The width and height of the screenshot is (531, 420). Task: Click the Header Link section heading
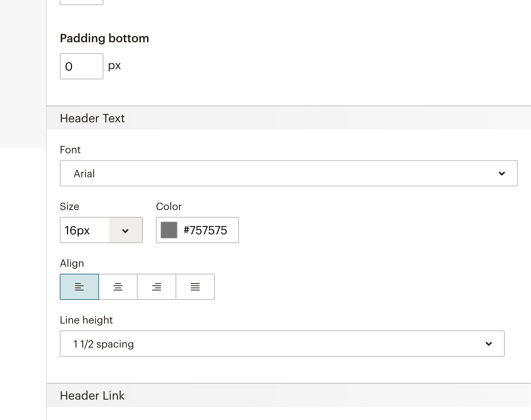pos(92,396)
